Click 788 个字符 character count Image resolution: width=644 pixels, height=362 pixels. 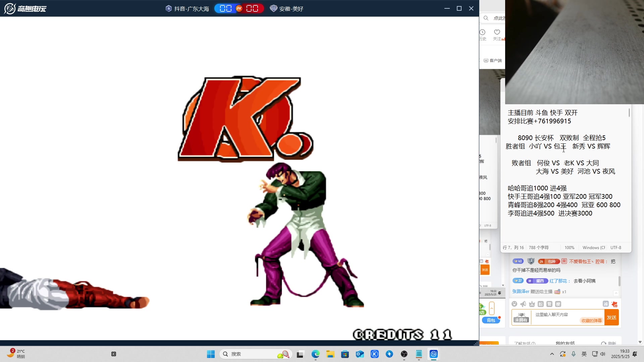point(539,248)
